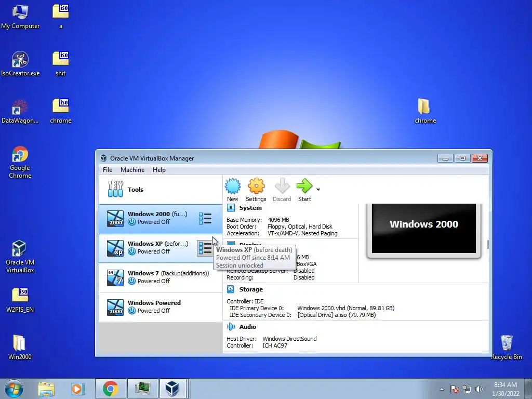
Task: Click the Storage section disk icon
Action: click(x=231, y=289)
